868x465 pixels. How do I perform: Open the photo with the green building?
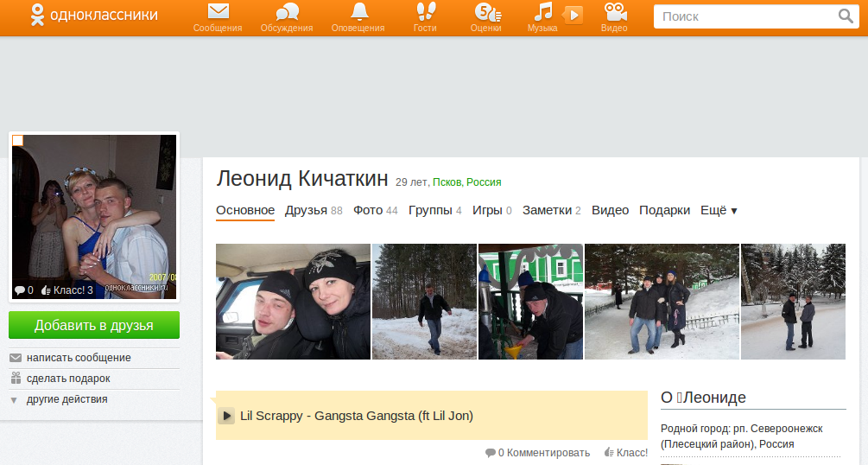(530, 302)
